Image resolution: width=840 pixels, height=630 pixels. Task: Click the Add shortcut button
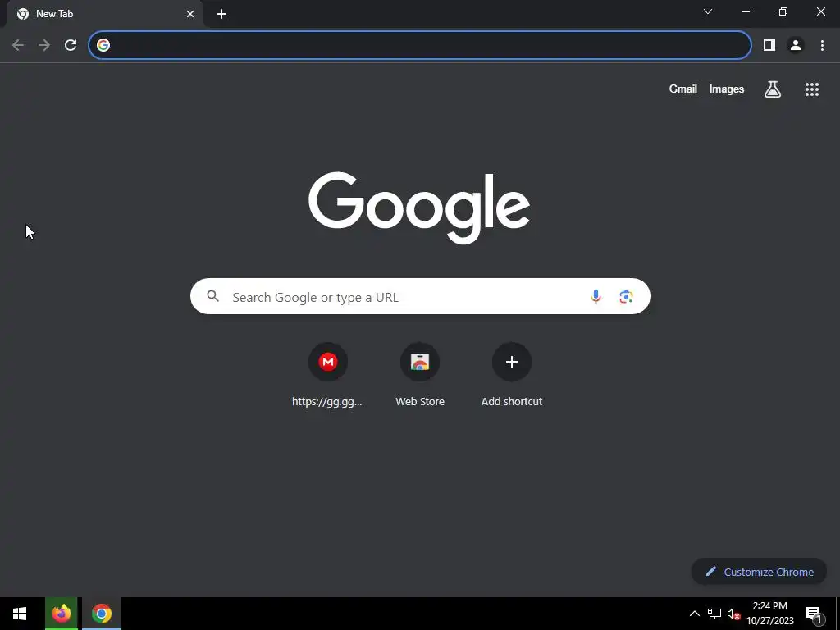[x=512, y=376]
